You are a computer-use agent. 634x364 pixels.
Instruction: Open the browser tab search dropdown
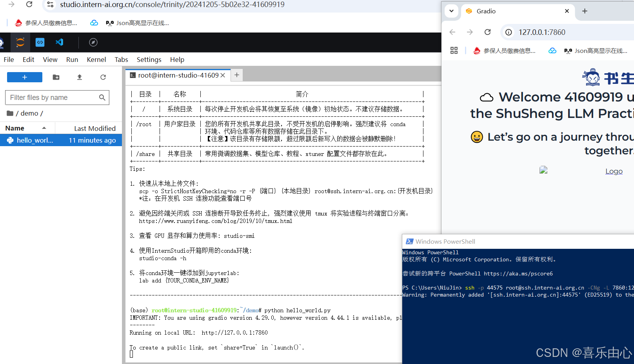pos(451,11)
